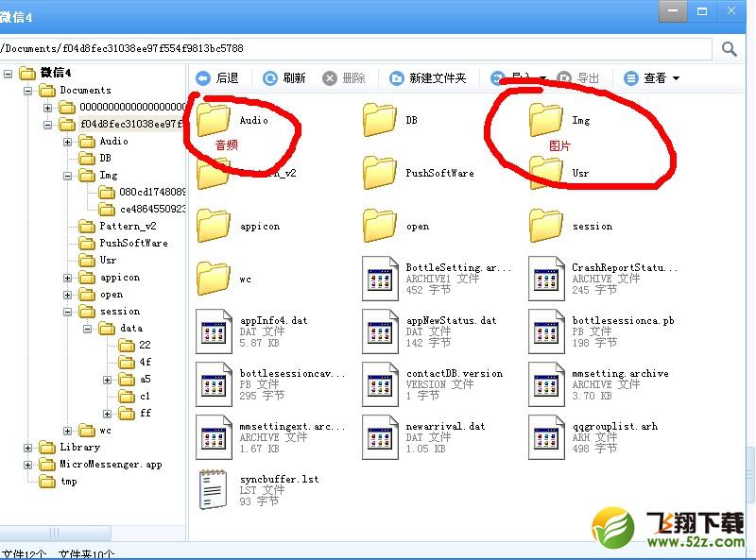The width and height of the screenshot is (756, 560).
Task: Create a folder with 新建文件夹
Action: coord(428,78)
